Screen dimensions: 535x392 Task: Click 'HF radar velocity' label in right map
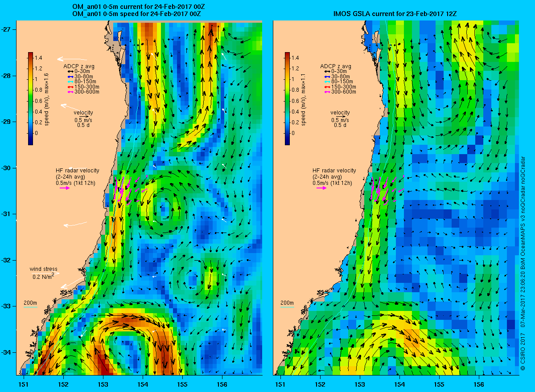[x=334, y=170]
